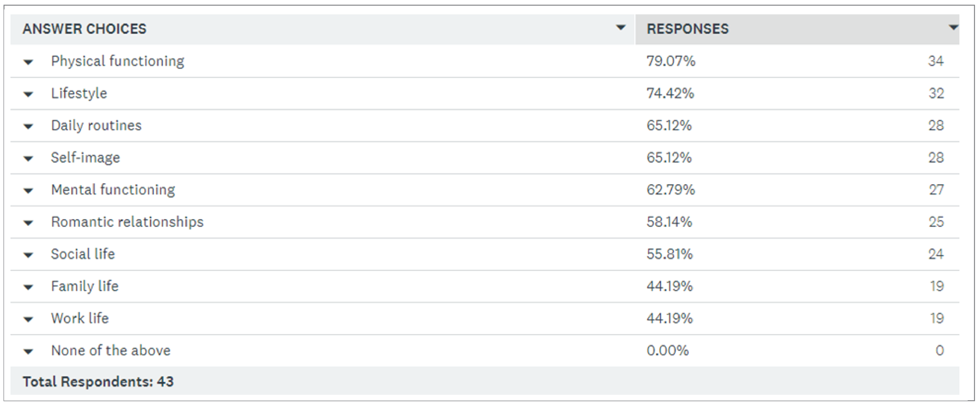This screenshot has height=406, width=980.
Task: Expand the Romantic relationships row arrow
Action: click(28, 223)
